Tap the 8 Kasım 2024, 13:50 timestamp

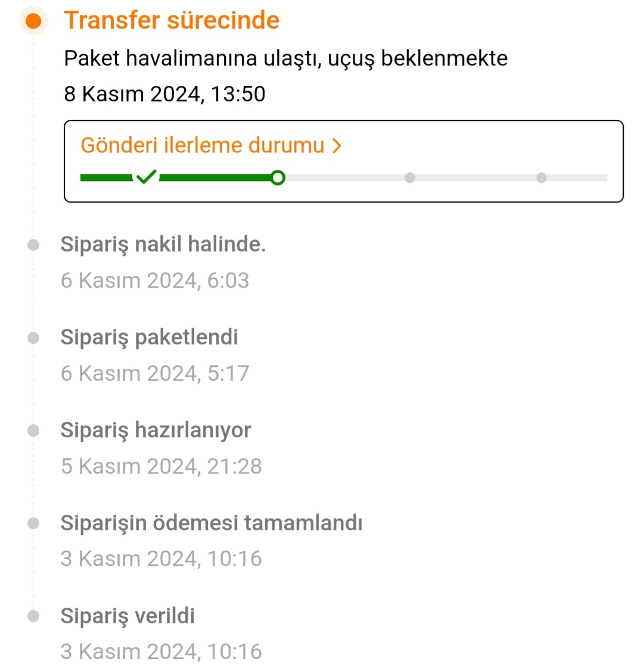tap(165, 94)
